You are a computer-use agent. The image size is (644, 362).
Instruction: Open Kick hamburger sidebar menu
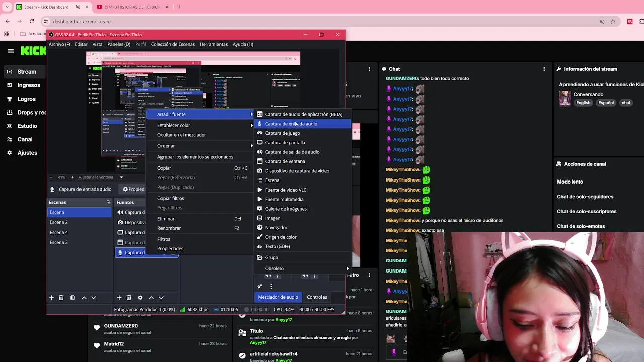11,51
